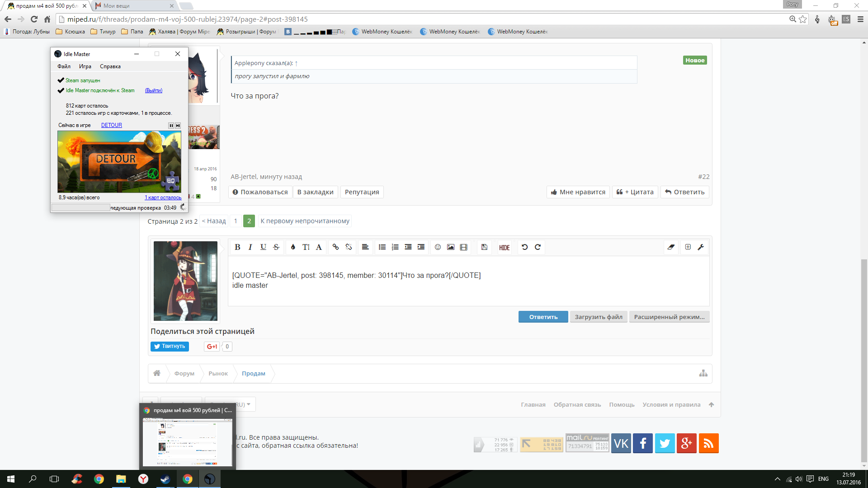Reply to post #22 via Ответить link
The image size is (868, 488).
(x=685, y=192)
